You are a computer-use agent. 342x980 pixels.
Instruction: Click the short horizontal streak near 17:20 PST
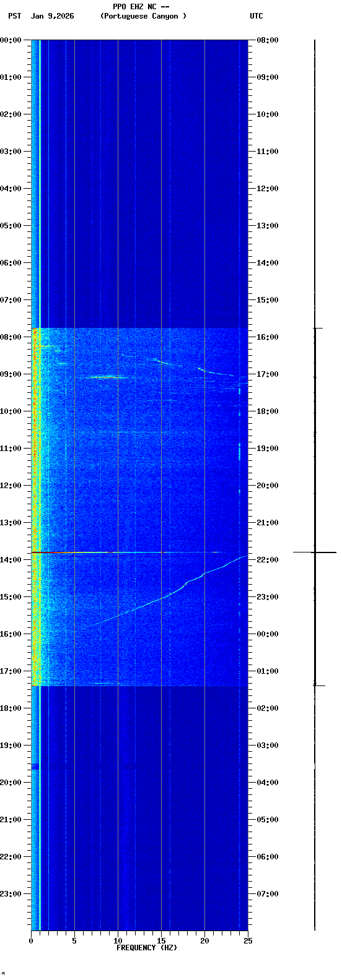coord(107,684)
